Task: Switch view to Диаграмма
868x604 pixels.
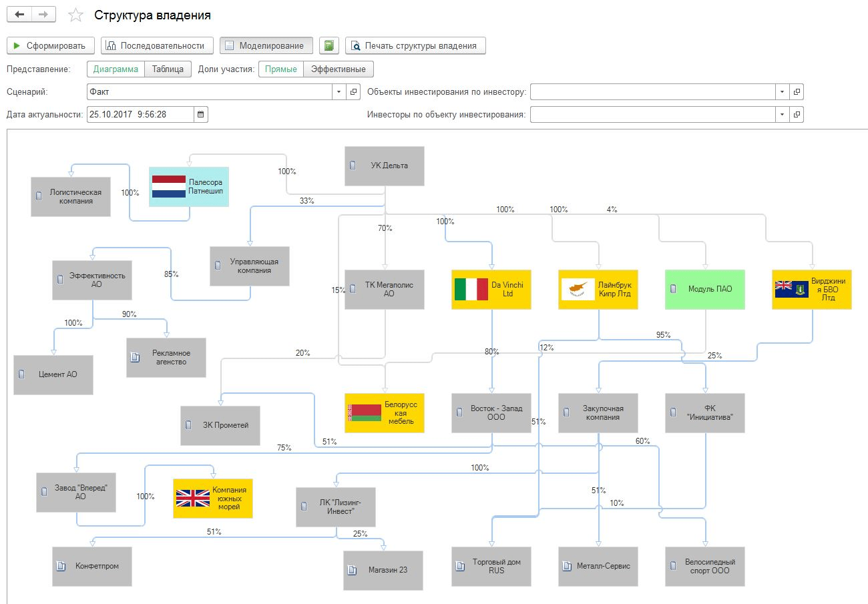Action: [116, 69]
